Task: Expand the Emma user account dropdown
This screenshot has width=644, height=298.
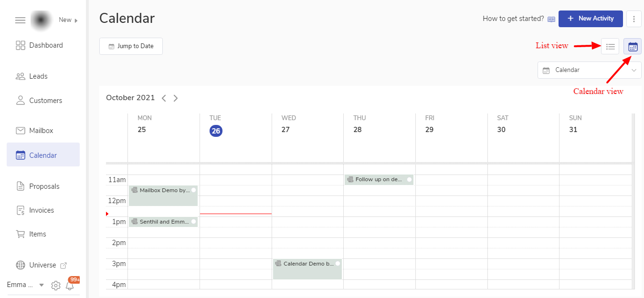Action: tap(41, 285)
